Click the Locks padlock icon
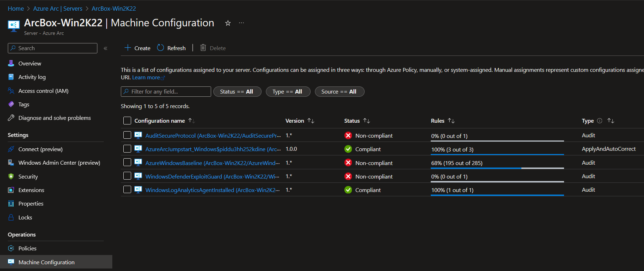644x271 pixels. pos(11,217)
